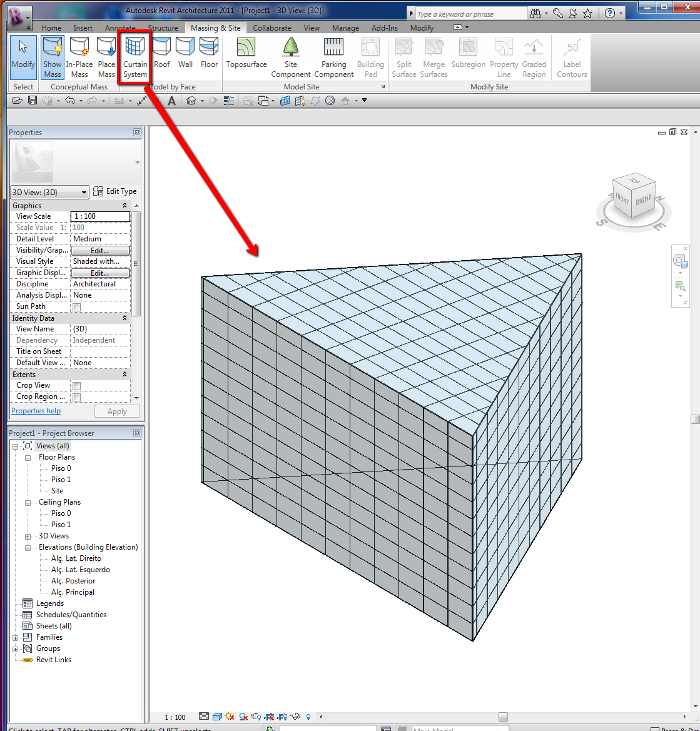Collapse the Views (all) tree node

coord(16,446)
